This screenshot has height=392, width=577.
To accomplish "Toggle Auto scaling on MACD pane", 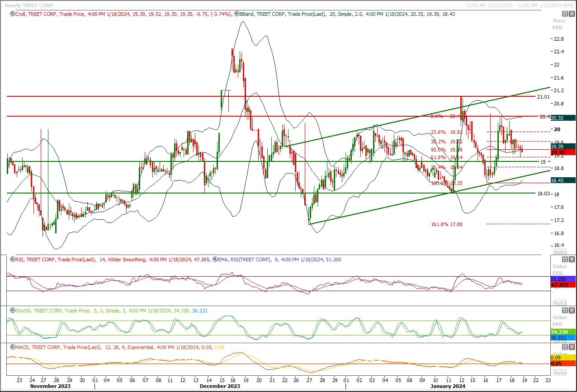I will [560, 373].
